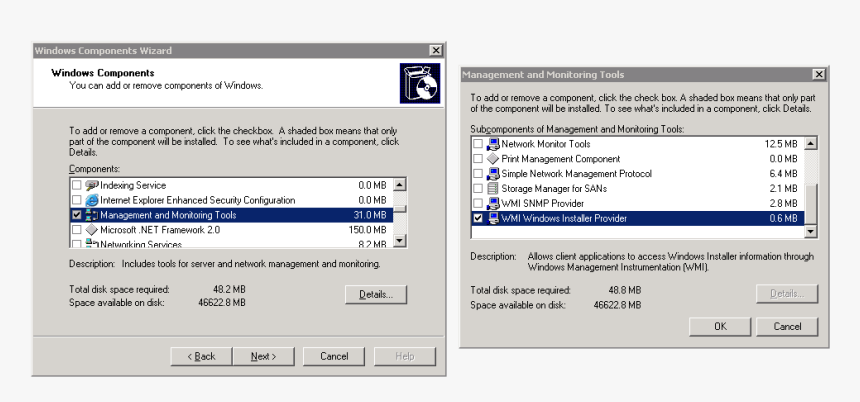Uncheck the WMI Windows Installer Provider checkbox
The image size is (860, 402).
pyautogui.click(x=478, y=218)
